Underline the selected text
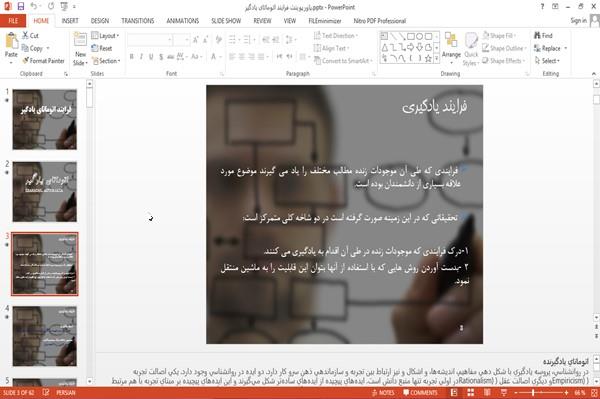The height and width of the screenshot is (399, 600). coord(151,57)
